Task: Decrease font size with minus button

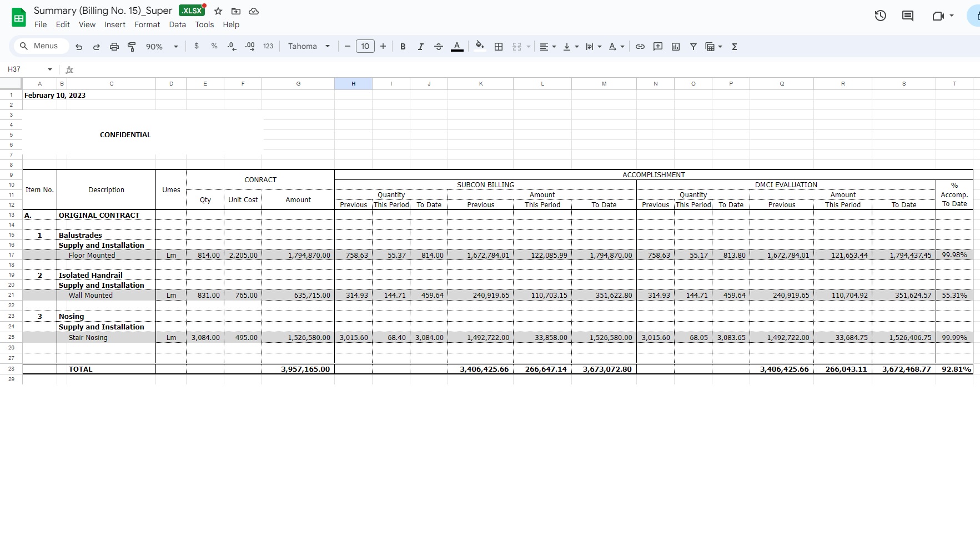Action: [348, 46]
